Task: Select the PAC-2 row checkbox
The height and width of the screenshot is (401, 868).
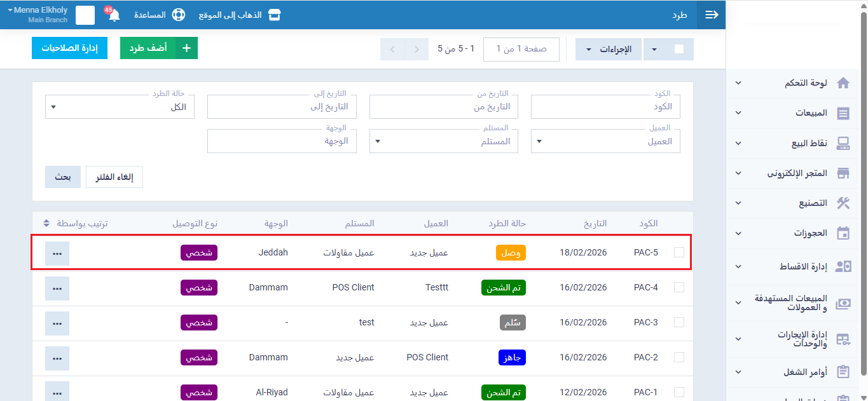Action: (x=679, y=357)
